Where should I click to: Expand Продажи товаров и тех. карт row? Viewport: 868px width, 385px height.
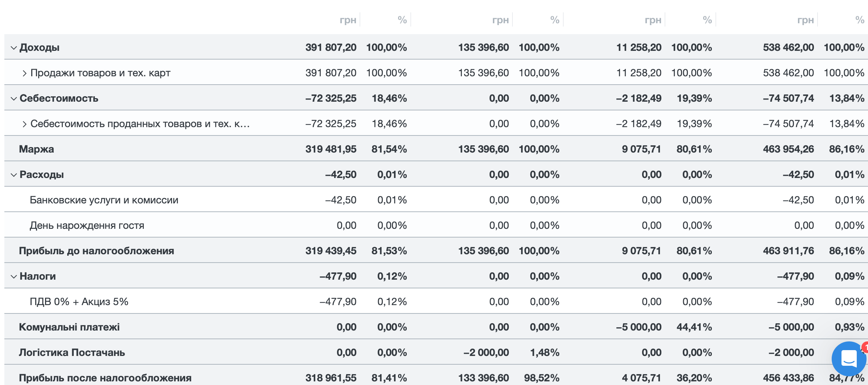(24, 73)
